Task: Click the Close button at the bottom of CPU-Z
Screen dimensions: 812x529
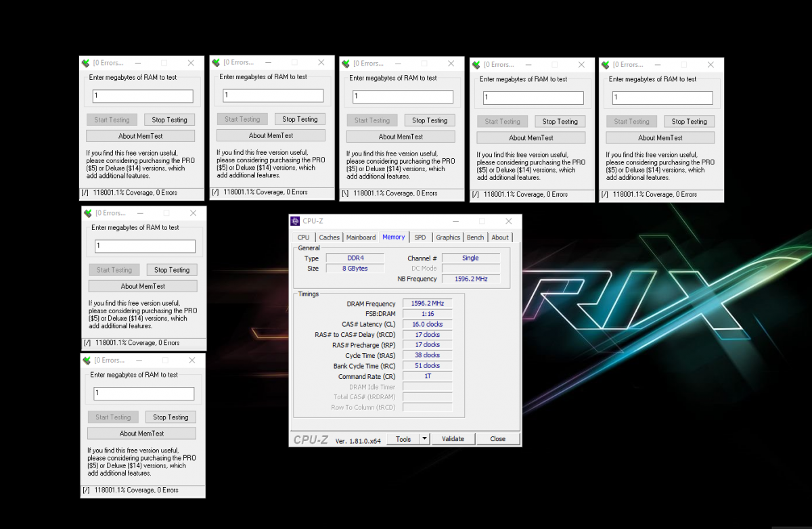Action: click(498, 439)
